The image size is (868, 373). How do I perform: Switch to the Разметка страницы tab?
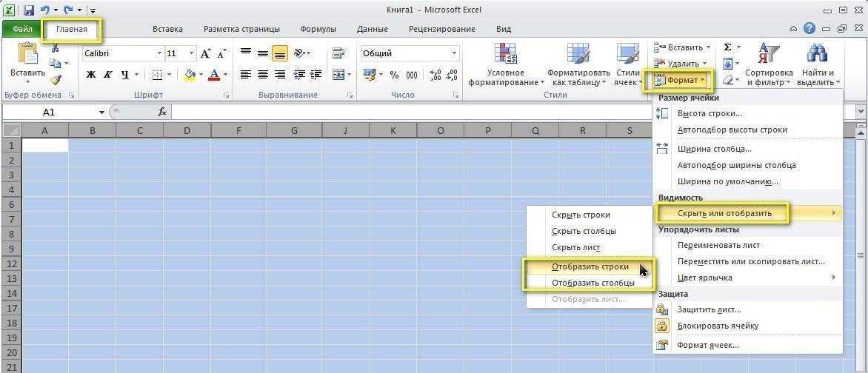click(241, 30)
